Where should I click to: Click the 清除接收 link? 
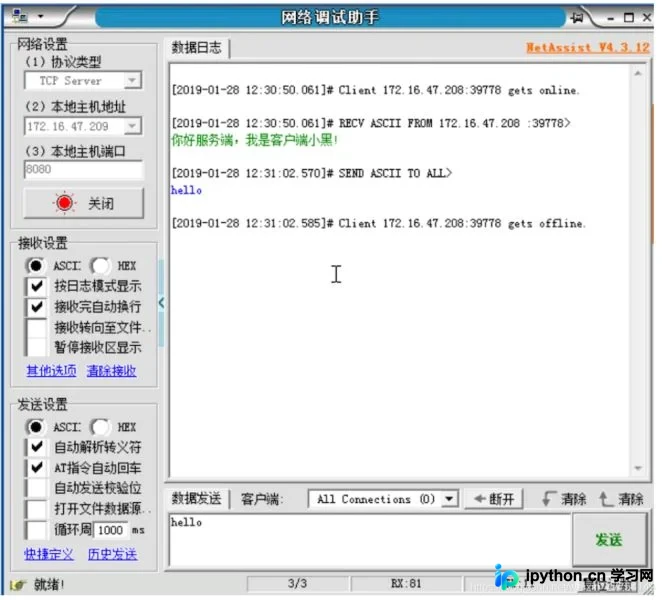tap(111, 371)
